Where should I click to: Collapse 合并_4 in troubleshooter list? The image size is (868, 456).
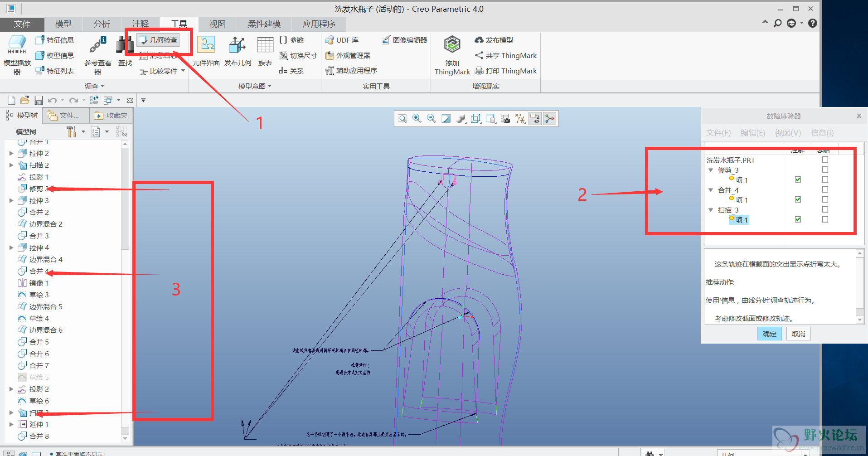coord(711,190)
